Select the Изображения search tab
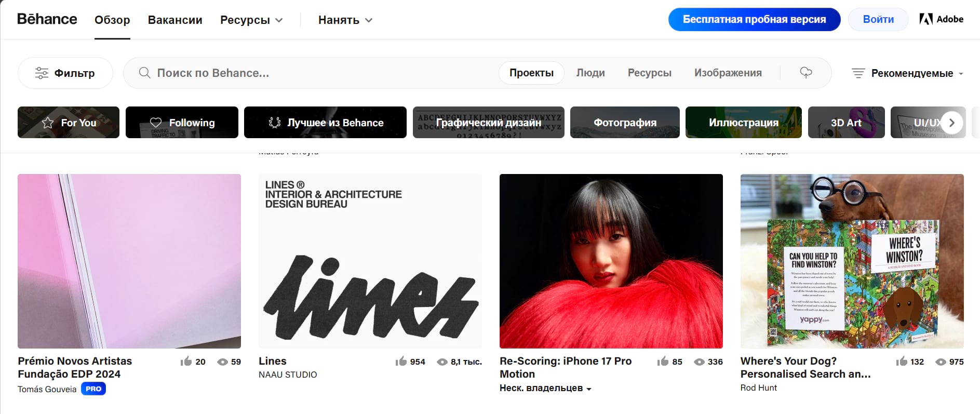Screen dimensions: 980x414 click(728, 73)
